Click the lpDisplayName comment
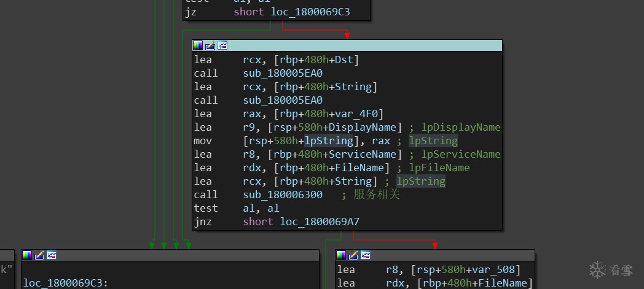Screen dimensions: 644x289 (461, 128)
